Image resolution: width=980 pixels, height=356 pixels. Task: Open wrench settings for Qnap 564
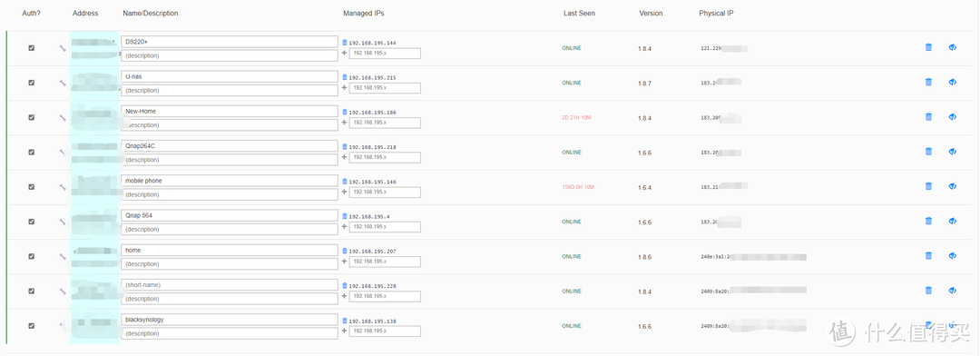point(63,222)
